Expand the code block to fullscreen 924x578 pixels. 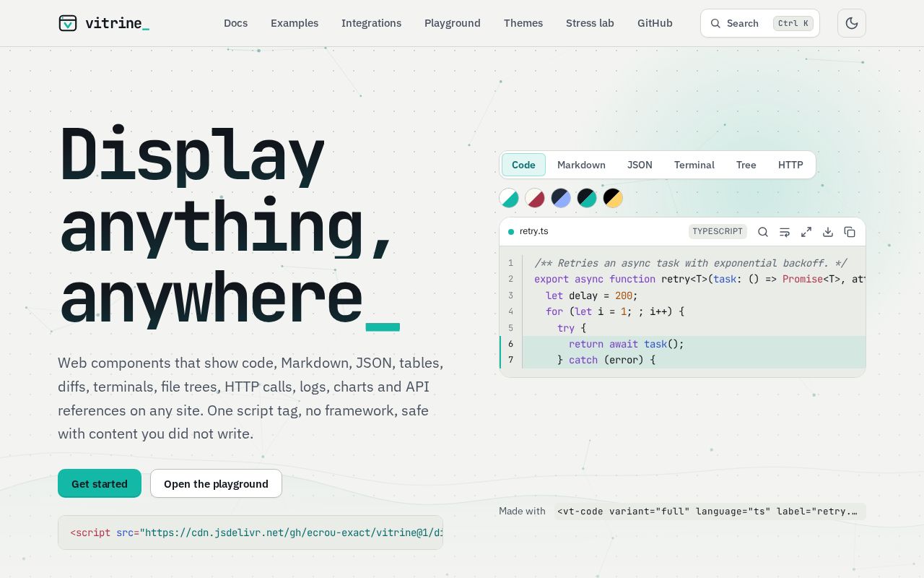point(806,232)
